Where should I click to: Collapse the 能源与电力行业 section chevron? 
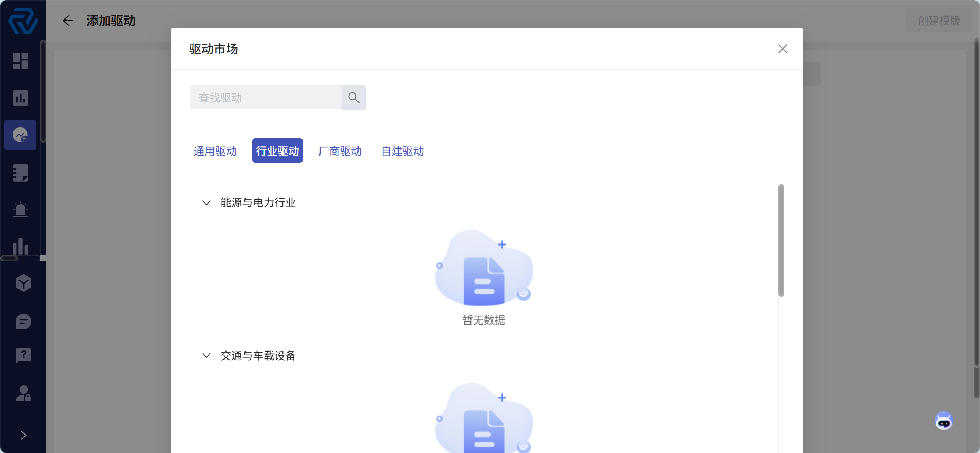[206, 203]
